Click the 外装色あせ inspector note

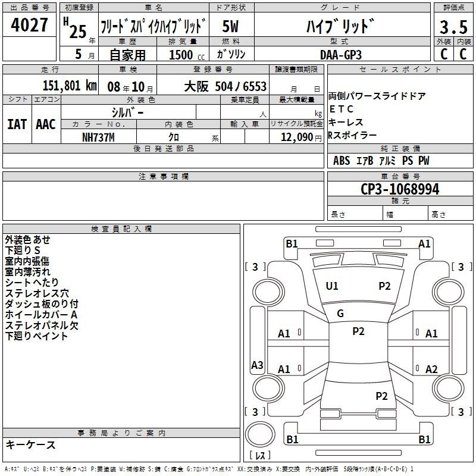coord(28,239)
